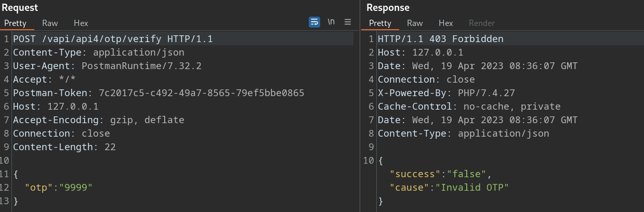Switch to Response Raw tab
Image resolution: width=644 pixels, height=212 pixels.
coord(415,23)
